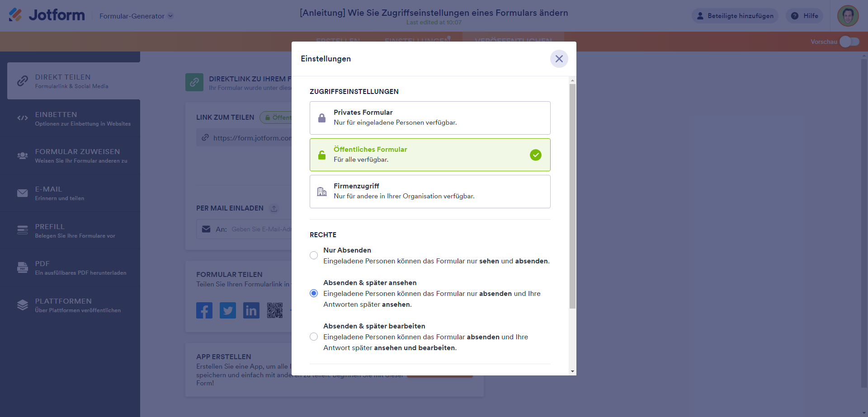
Task: Share the form on Facebook
Action: 204,310
